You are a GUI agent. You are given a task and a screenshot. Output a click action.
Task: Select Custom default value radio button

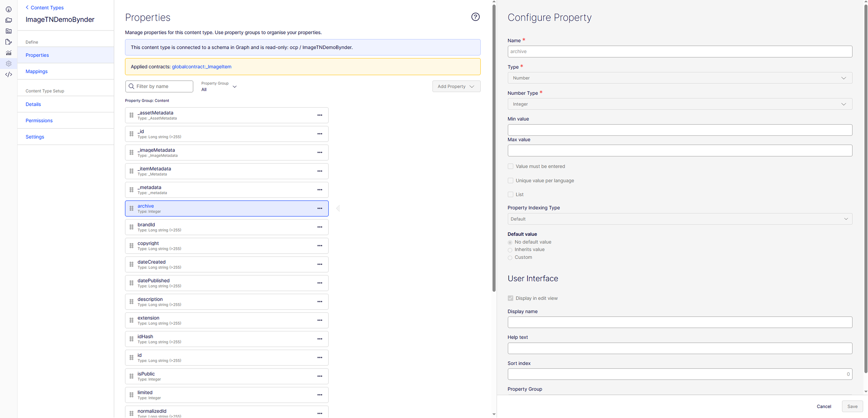pos(510,258)
